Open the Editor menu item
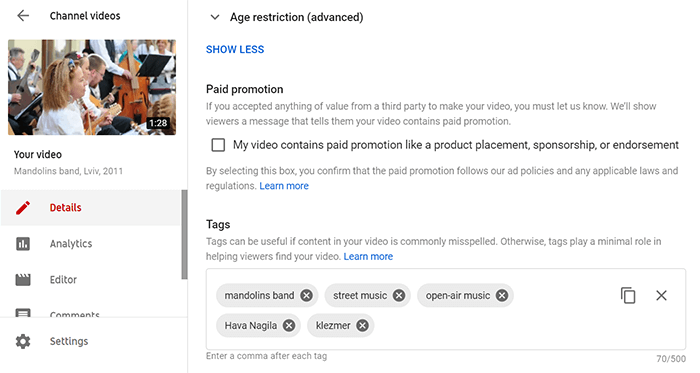Image resolution: width=700 pixels, height=373 pixels. [x=91, y=280]
